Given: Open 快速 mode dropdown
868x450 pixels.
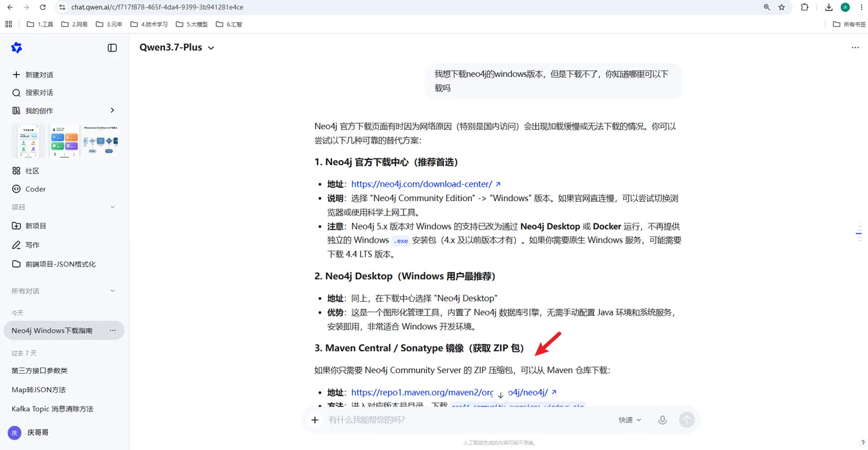Looking at the screenshot, I should pos(630,420).
